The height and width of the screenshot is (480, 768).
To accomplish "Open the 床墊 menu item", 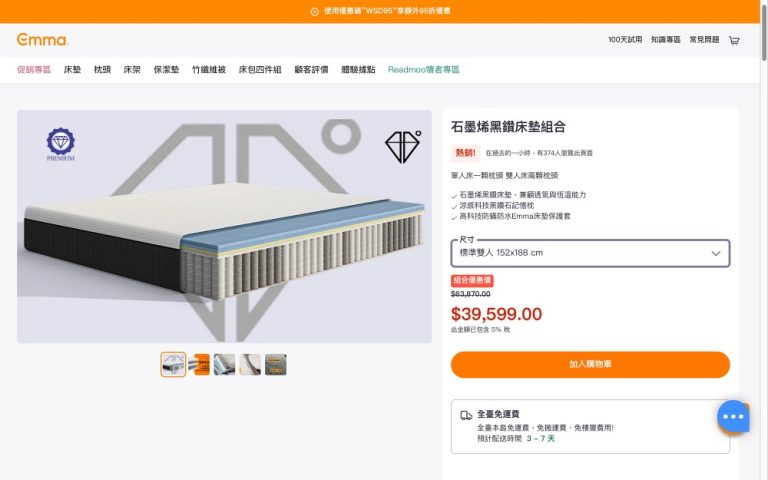I will click(72, 70).
